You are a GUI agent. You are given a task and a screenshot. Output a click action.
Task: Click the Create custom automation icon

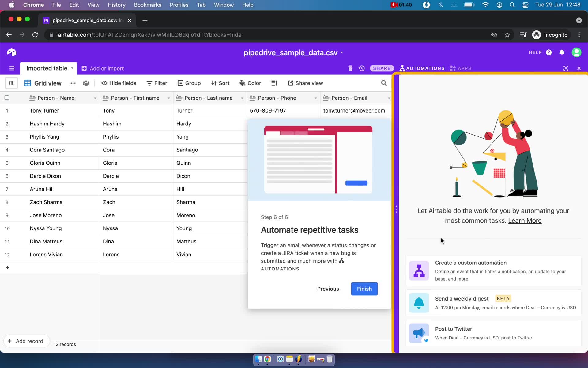click(418, 270)
